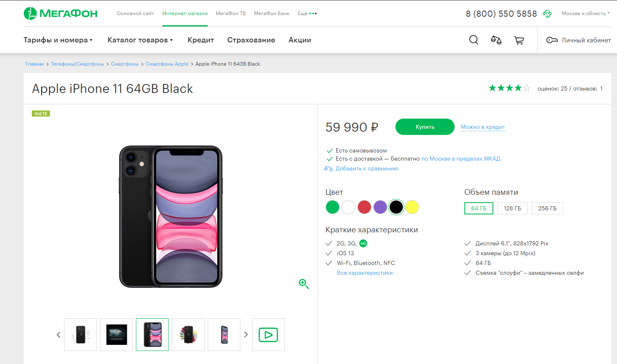Click the support headset icon by phone number
The height and width of the screenshot is (364, 617).
tap(547, 13)
